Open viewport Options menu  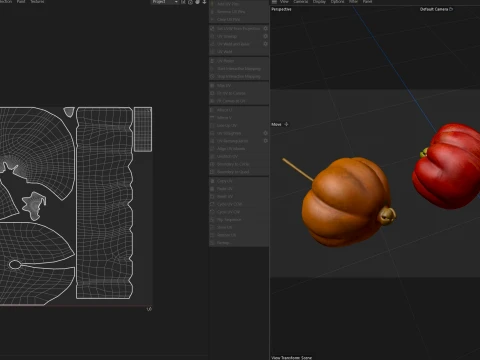tap(337, 2)
